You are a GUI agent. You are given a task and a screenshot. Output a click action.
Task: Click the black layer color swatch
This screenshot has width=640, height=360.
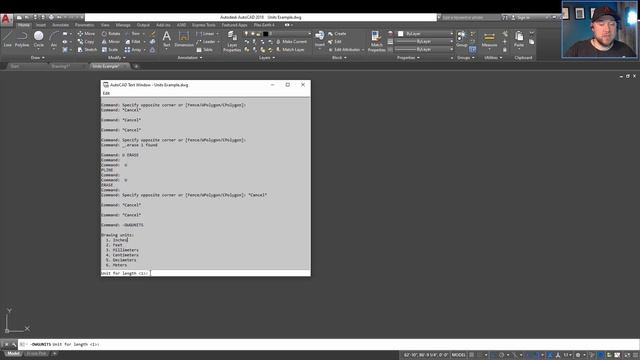[265, 34]
